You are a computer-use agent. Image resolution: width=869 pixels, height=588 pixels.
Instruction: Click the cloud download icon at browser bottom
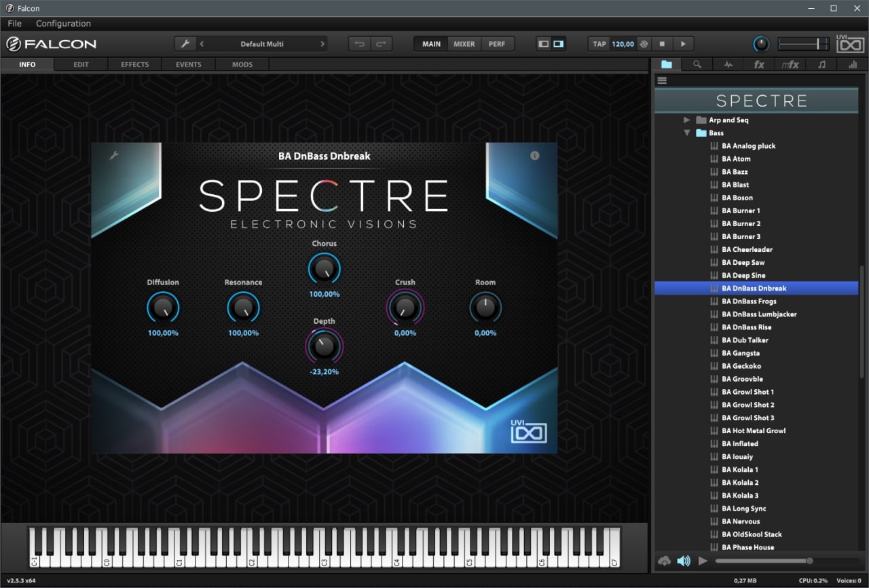pyautogui.click(x=665, y=561)
